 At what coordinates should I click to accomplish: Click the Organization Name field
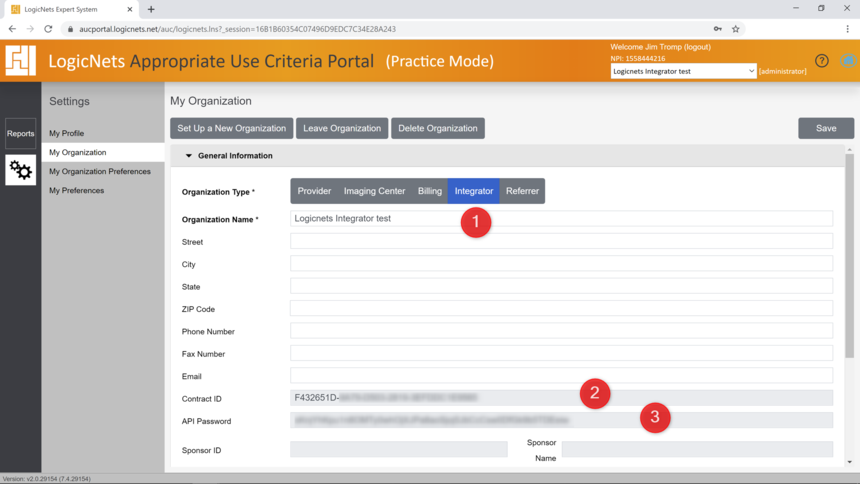[562, 218]
